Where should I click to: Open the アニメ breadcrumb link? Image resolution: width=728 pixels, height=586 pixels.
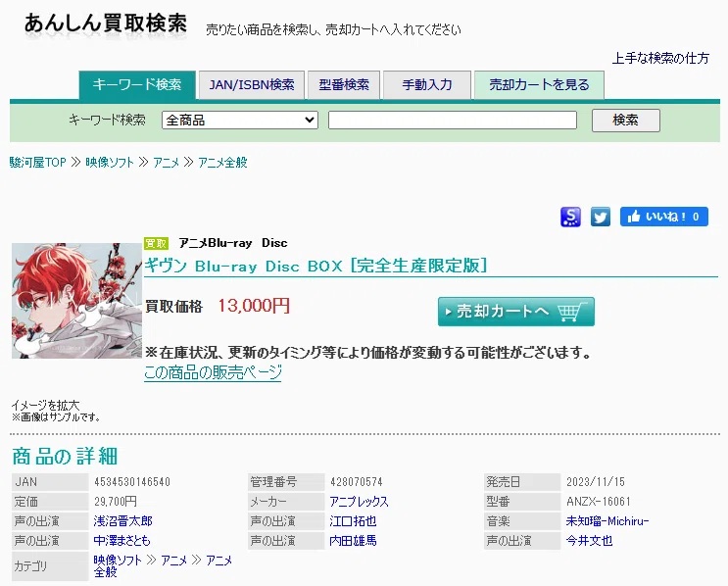coord(166,163)
